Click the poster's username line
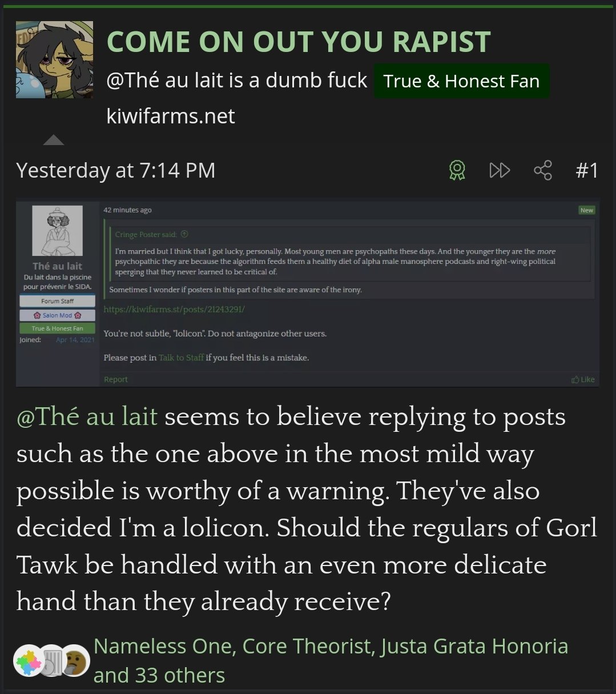 pyautogui.click(x=237, y=81)
